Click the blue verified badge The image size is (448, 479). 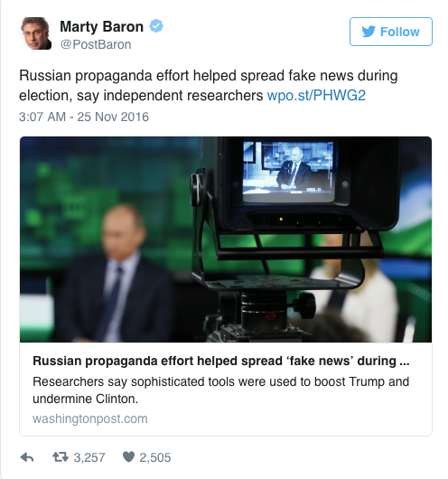[x=156, y=26]
